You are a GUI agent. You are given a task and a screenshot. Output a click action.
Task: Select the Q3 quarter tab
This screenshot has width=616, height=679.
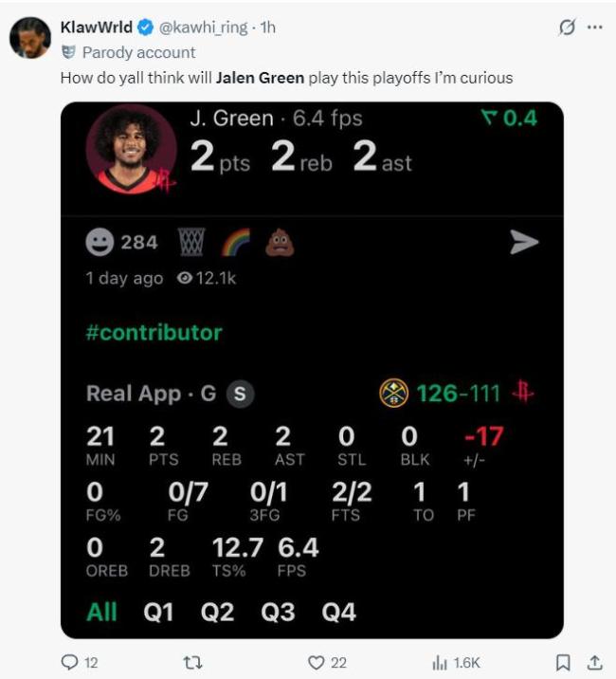[x=278, y=613]
